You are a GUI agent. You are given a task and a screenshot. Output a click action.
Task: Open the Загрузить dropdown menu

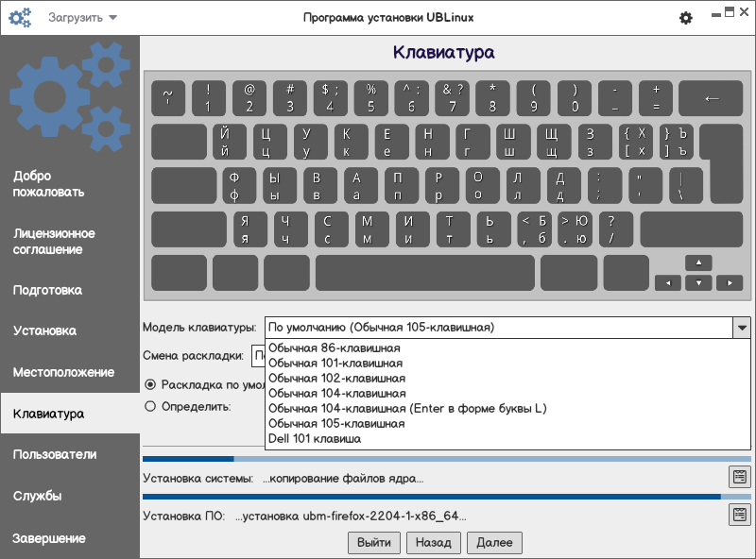click(82, 18)
